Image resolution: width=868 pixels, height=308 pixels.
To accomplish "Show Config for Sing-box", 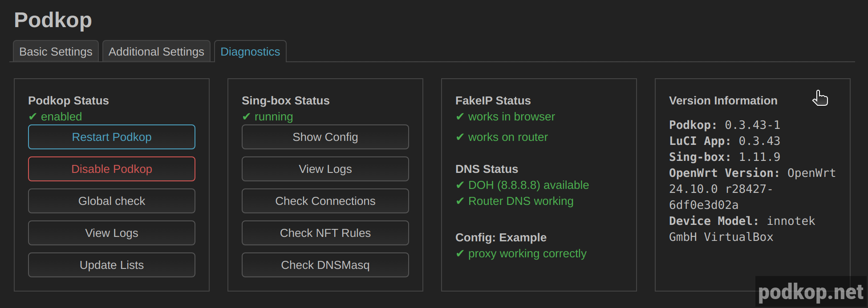I will tap(325, 137).
